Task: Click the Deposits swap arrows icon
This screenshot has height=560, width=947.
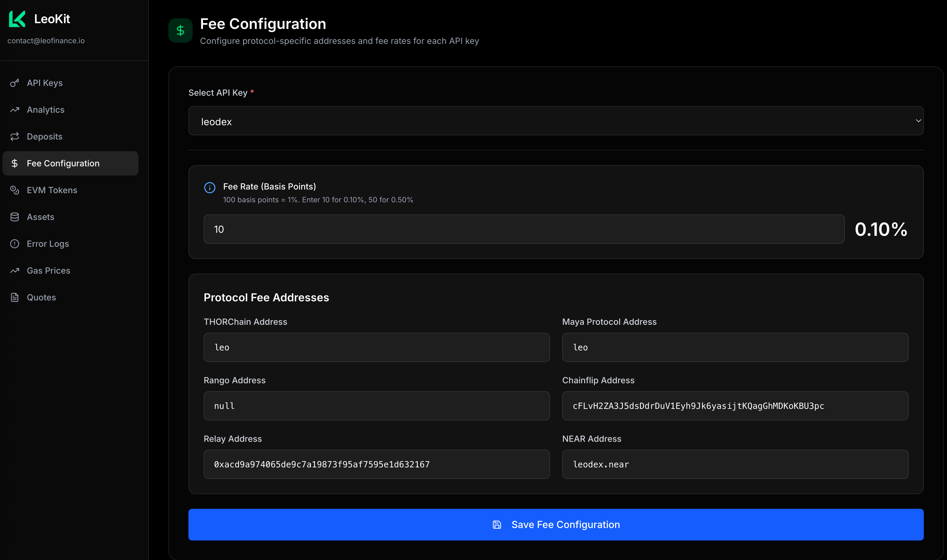Action: pos(14,136)
